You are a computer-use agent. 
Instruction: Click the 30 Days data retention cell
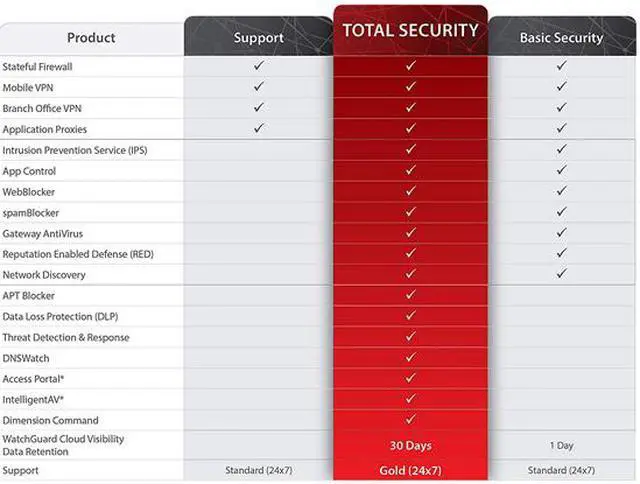tap(410, 445)
